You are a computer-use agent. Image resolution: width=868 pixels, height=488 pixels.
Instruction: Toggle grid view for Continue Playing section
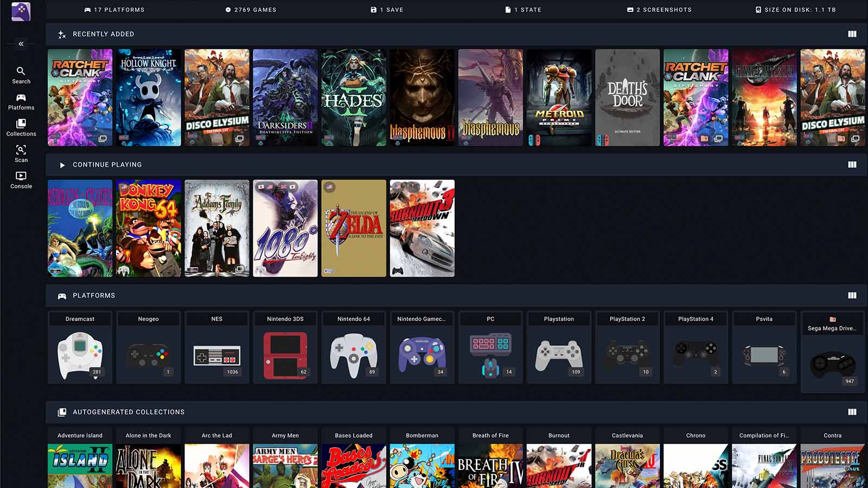(x=852, y=165)
